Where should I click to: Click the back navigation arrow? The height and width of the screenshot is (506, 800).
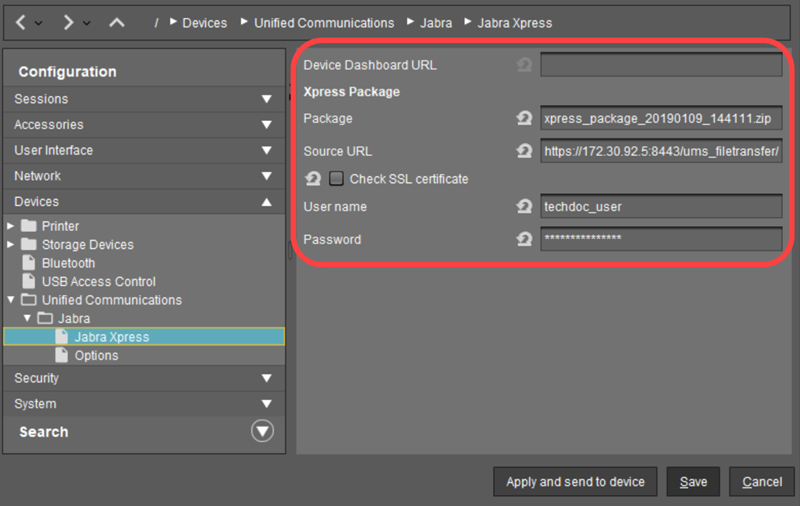point(21,22)
